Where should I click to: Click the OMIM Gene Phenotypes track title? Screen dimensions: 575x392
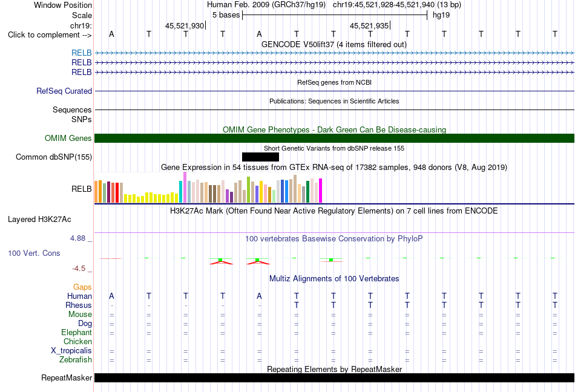[x=334, y=129]
